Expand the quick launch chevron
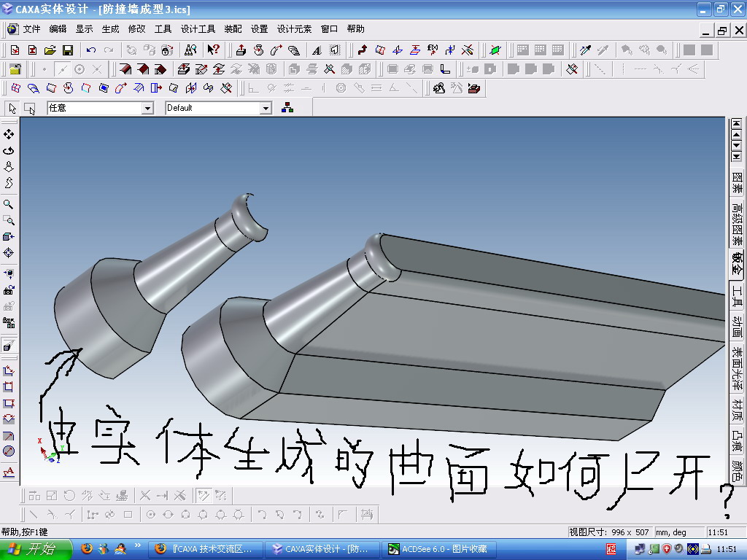747x560 pixels. click(138, 545)
